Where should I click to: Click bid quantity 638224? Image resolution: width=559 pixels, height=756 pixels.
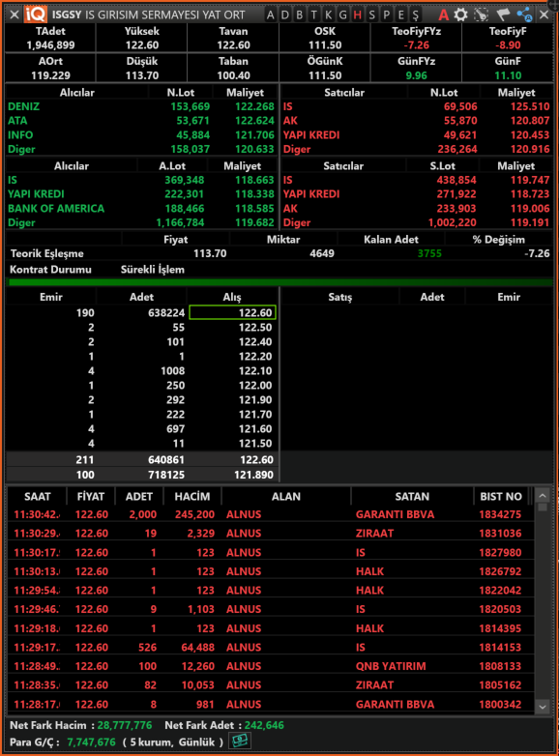pyautogui.click(x=166, y=313)
